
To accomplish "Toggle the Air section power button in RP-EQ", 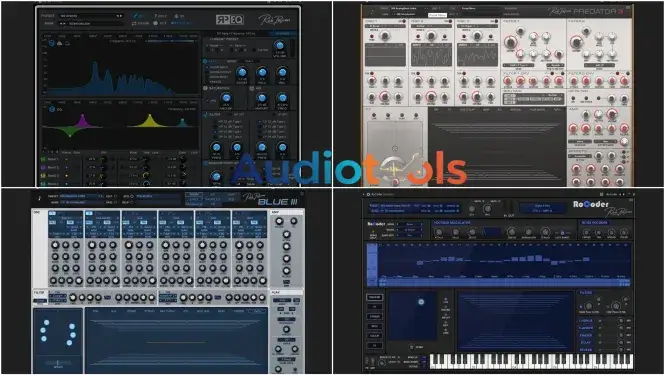I will (252, 88).
